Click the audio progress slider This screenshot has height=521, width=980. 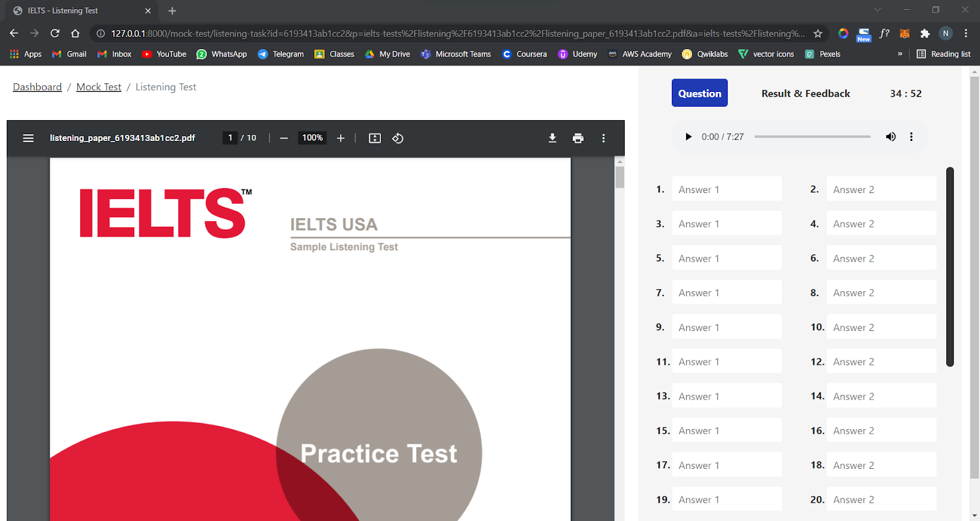coord(812,137)
